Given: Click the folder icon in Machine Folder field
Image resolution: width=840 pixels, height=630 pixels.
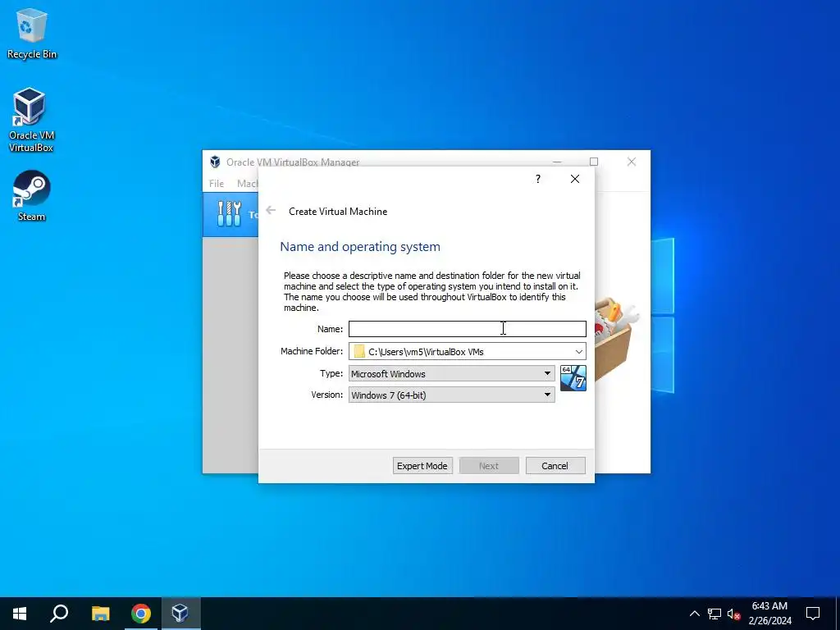Looking at the screenshot, I should 359,351.
